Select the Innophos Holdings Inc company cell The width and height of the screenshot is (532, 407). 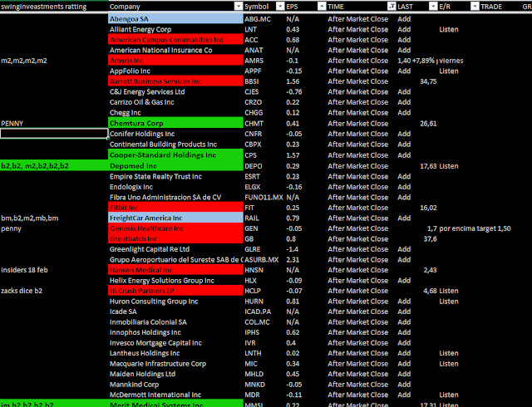click(175, 332)
